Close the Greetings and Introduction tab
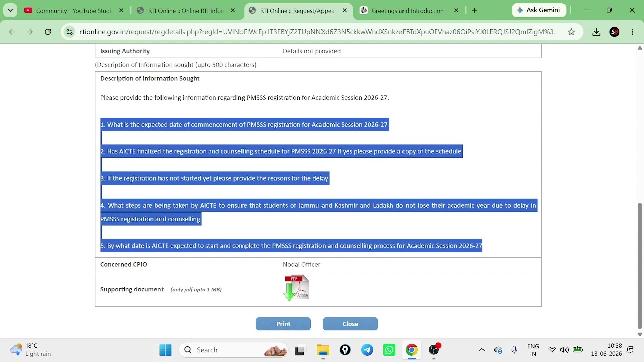 point(456,10)
